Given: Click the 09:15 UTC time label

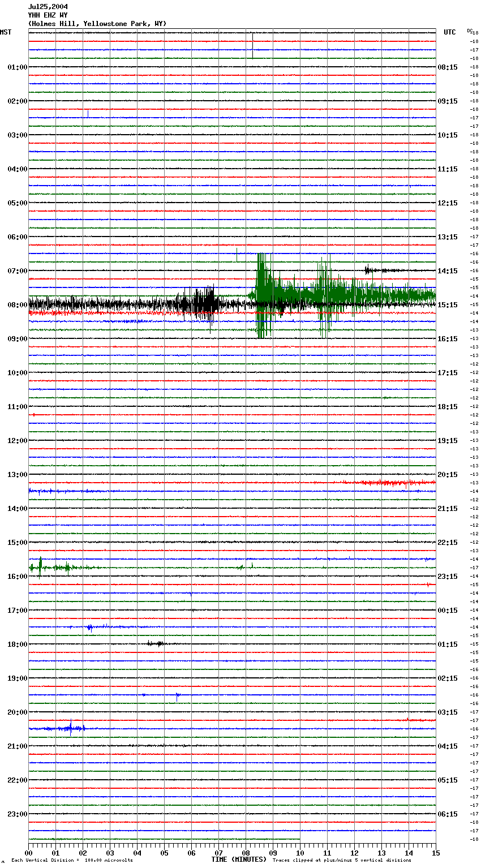Looking at the screenshot, I should 448,101.
